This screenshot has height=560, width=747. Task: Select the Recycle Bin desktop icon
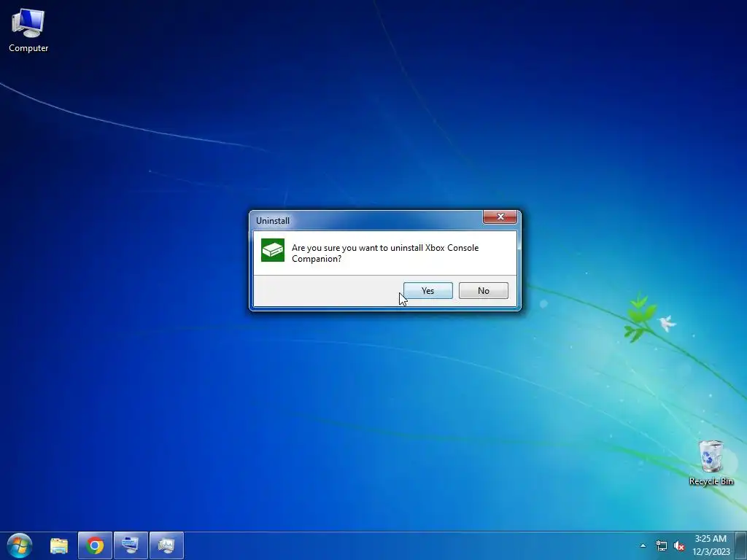point(711,462)
